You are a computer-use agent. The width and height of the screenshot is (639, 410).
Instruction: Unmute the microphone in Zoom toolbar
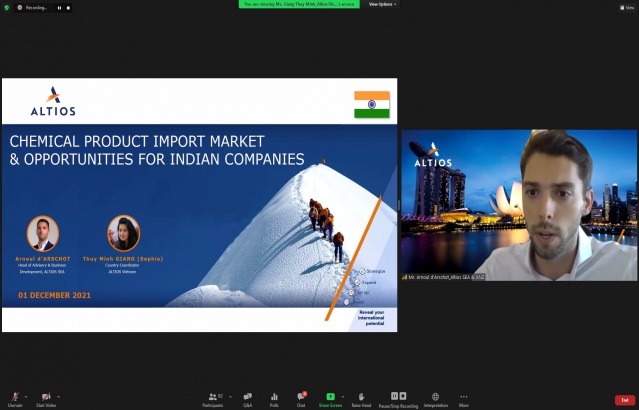[15, 399]
